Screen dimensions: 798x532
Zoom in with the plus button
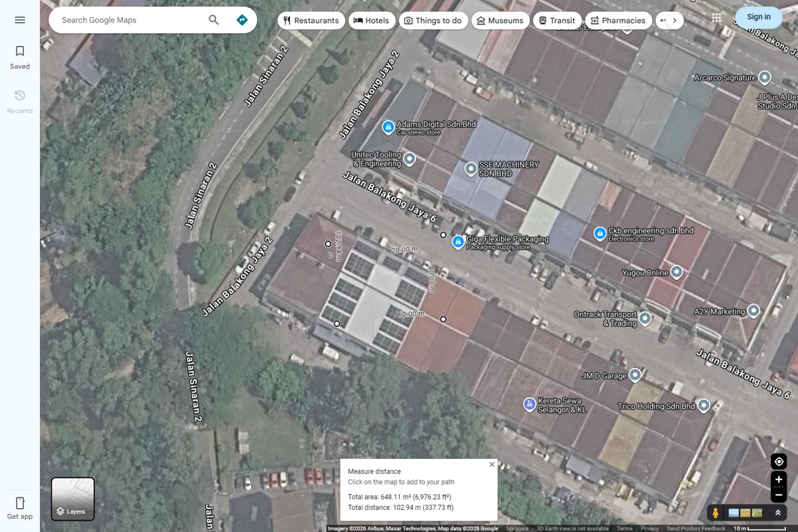pyautogui.click(x=779, y=479)
